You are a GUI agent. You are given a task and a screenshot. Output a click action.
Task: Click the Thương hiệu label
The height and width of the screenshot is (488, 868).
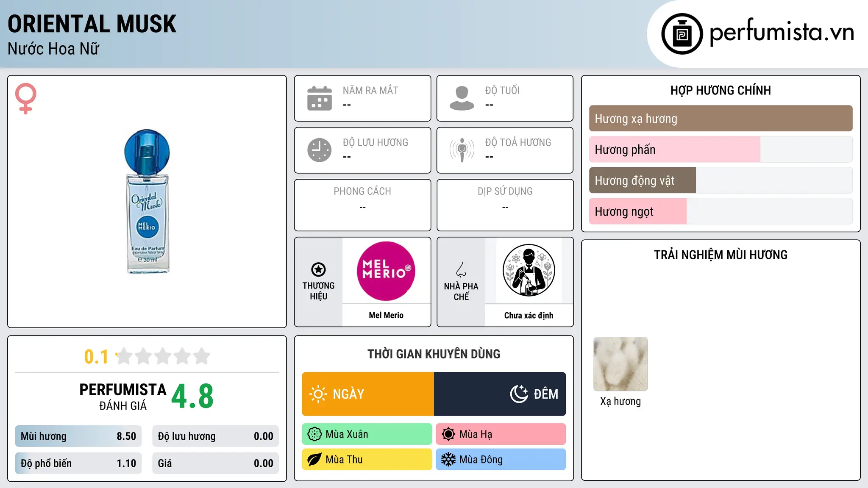click(x=318, y=291)
